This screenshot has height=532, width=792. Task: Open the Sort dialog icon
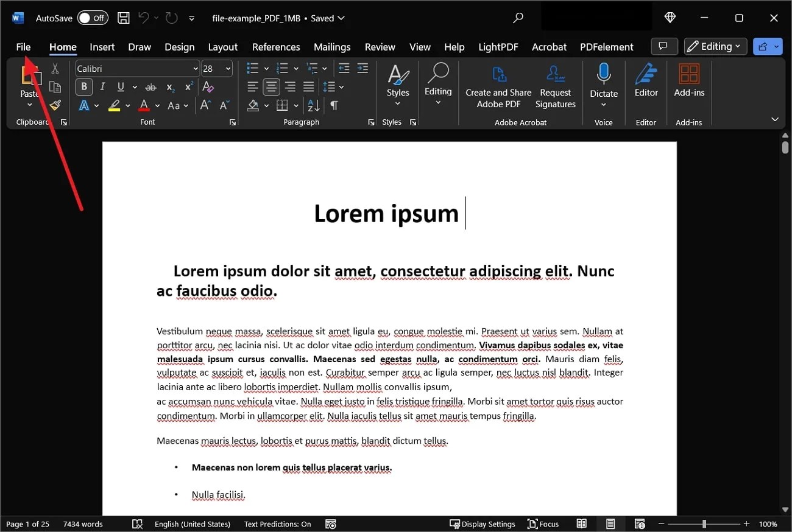click(313, 105)
